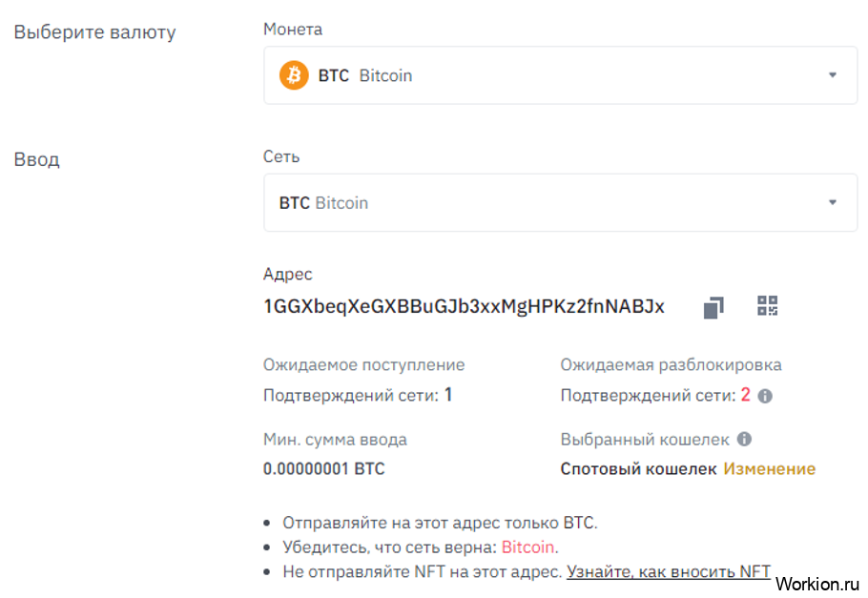Screen dimensions: 868x598
Task: Click the Ожидаемая разблокировка heading
Action: pyautogui.click(x=671, y=364)
